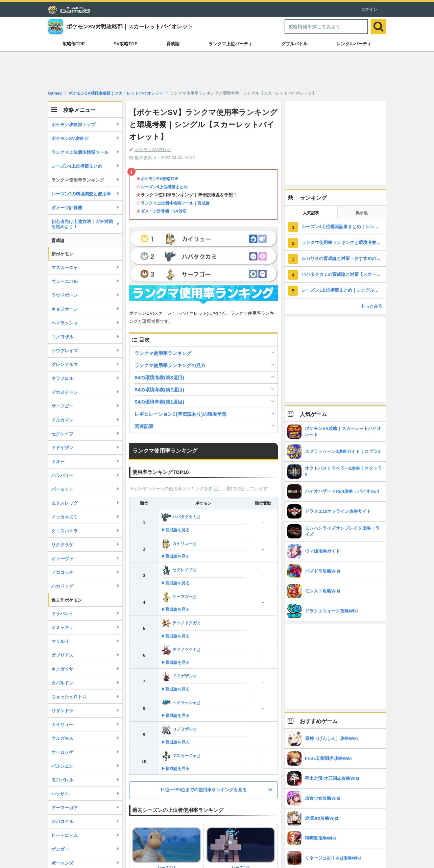
Task: Open ランクマ上位パーティ navigation item
Action: (231, 44)
